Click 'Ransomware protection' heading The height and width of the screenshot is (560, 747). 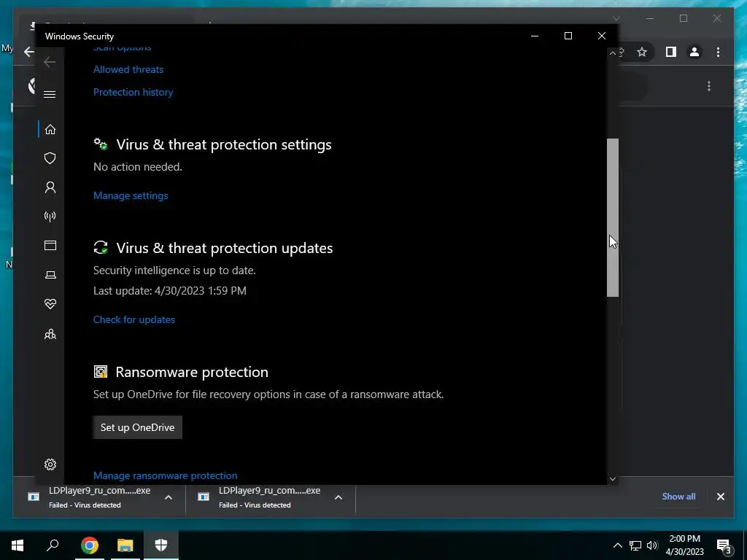192,372
